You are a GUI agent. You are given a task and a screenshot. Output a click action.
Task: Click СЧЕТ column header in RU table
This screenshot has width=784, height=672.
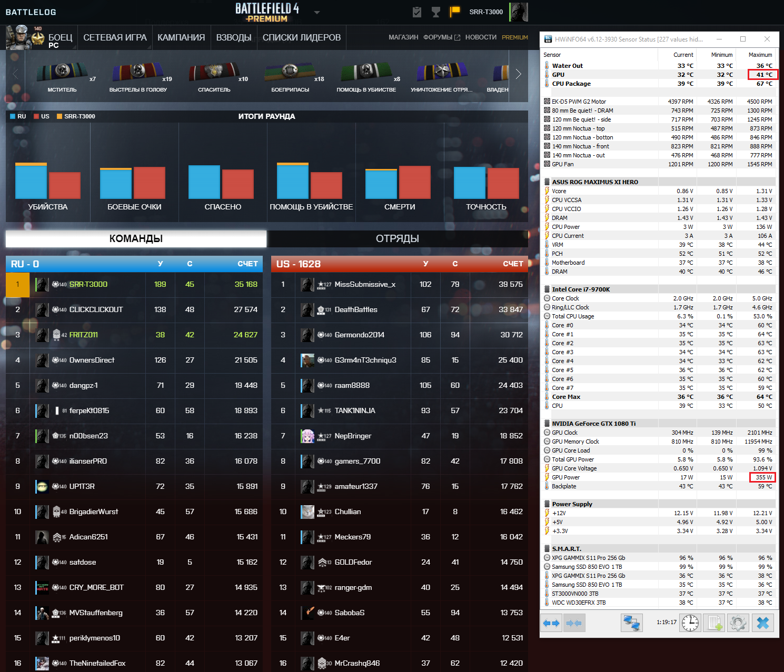tap(247, 264)
